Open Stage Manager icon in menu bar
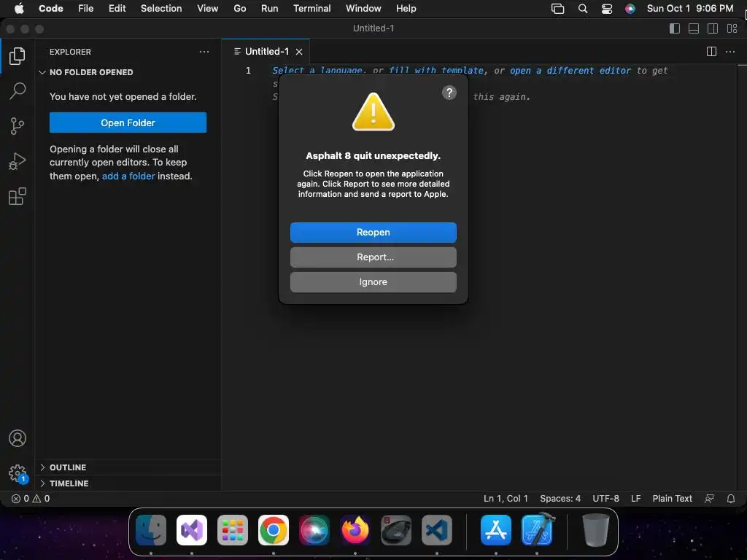 pos(557,9)
